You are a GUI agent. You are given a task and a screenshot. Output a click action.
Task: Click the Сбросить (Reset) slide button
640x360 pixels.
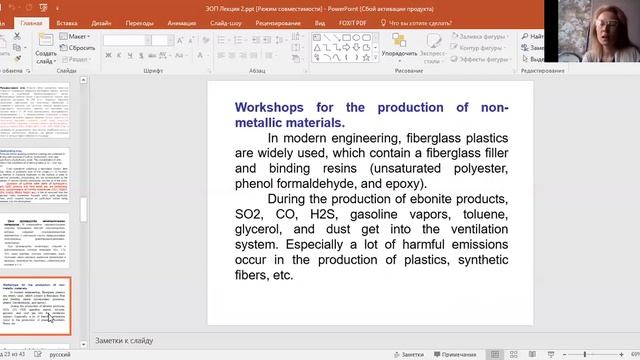pyautogui.click(x=77, y=48)
